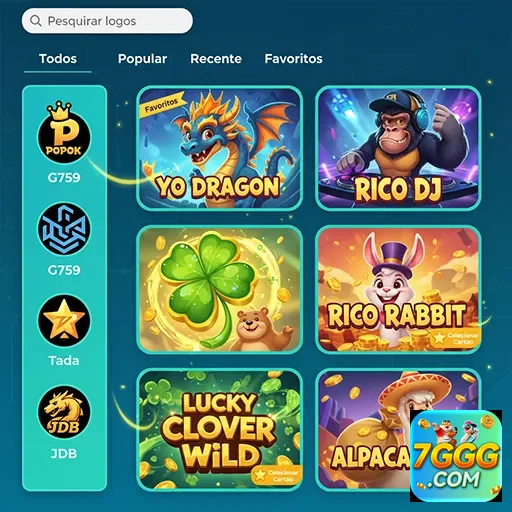
Task: Click into the Pesquirar logos search field
Action: point(107,21)
